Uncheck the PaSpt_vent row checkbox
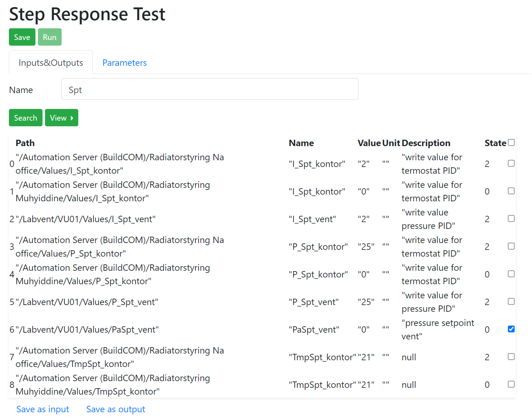This screenshot has width=532, height=418. coord(511,329)
